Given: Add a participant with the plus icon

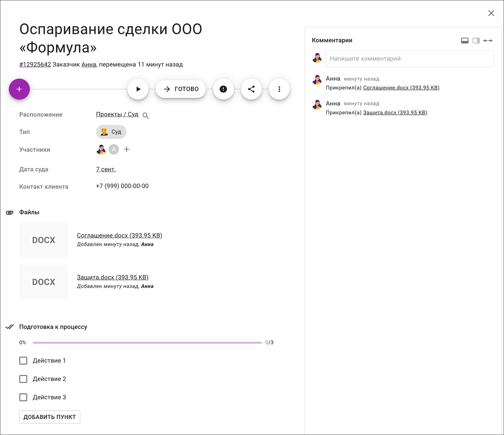Looking at the screenshot, I should (127, 149).
